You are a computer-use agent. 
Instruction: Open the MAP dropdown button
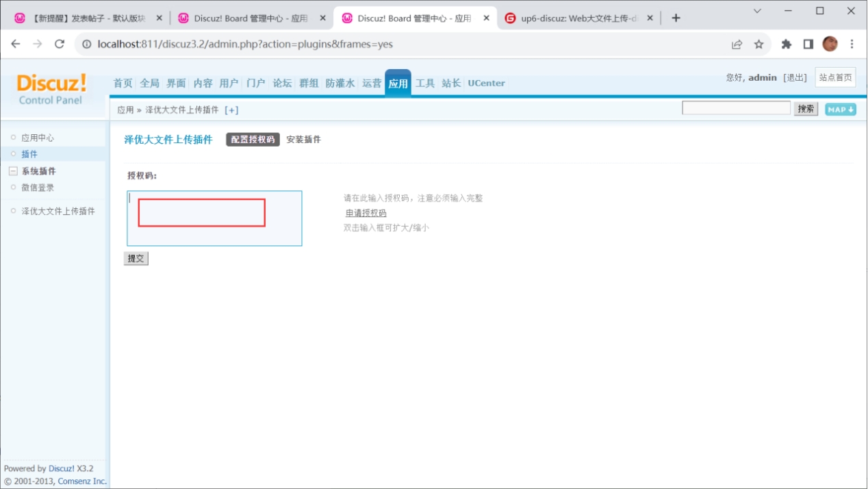841,110
